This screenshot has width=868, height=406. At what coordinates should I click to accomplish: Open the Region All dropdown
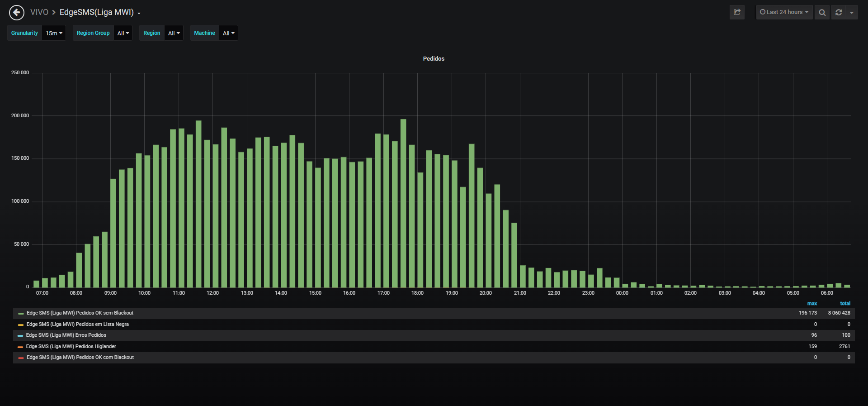click(x=174, y=33)
